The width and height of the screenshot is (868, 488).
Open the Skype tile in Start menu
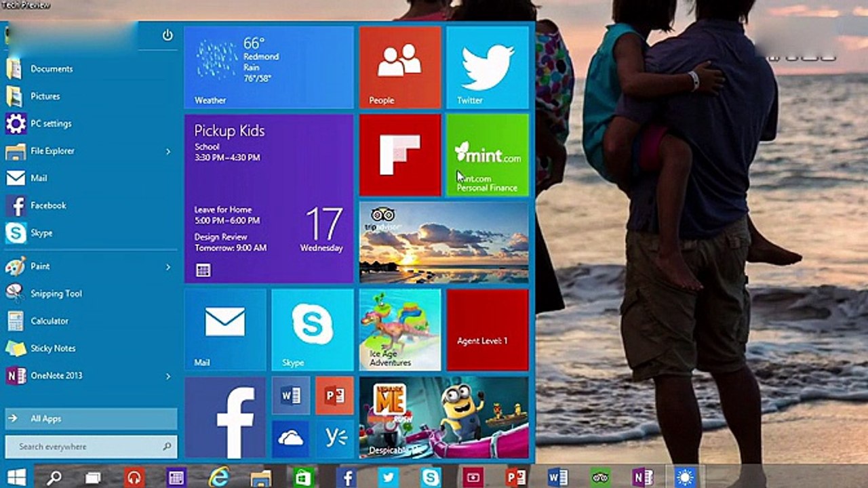tap(313, 329)
